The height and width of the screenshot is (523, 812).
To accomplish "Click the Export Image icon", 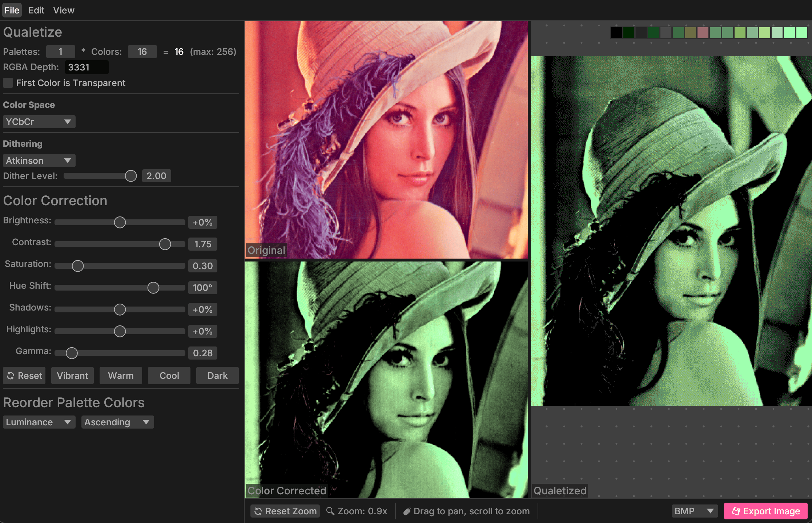I will 736,511.
